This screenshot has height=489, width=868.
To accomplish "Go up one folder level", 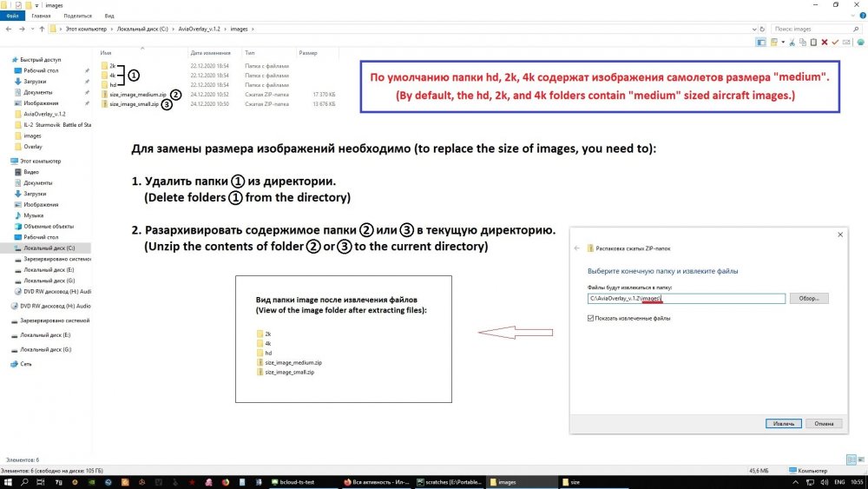I will 42,29.
